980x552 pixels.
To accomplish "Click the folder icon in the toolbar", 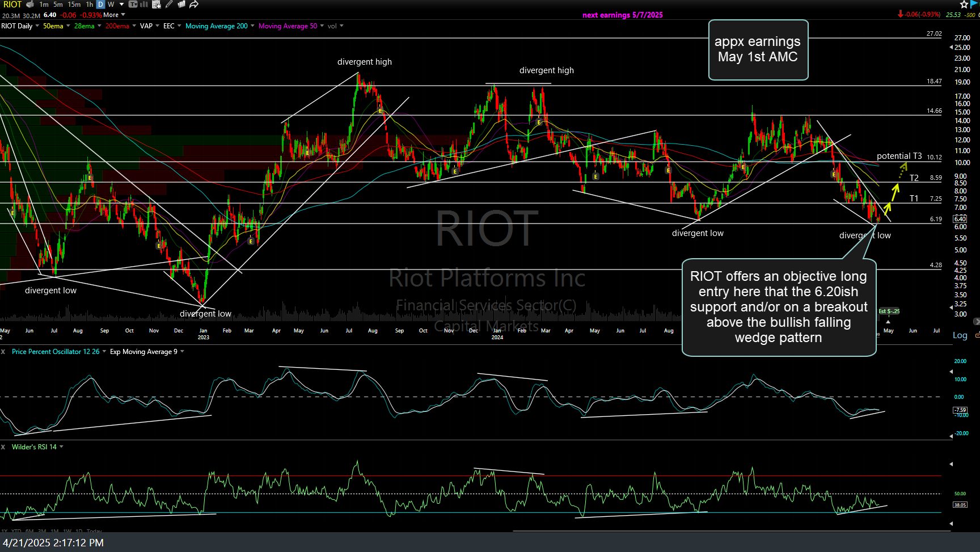I will click(181, 5).
